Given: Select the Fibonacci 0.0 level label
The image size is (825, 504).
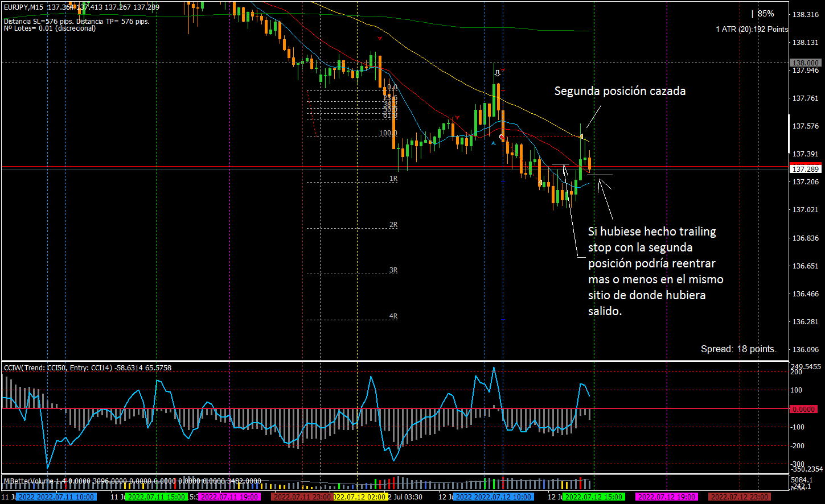Looking at the screenshot, I should [x=392, y=88].
